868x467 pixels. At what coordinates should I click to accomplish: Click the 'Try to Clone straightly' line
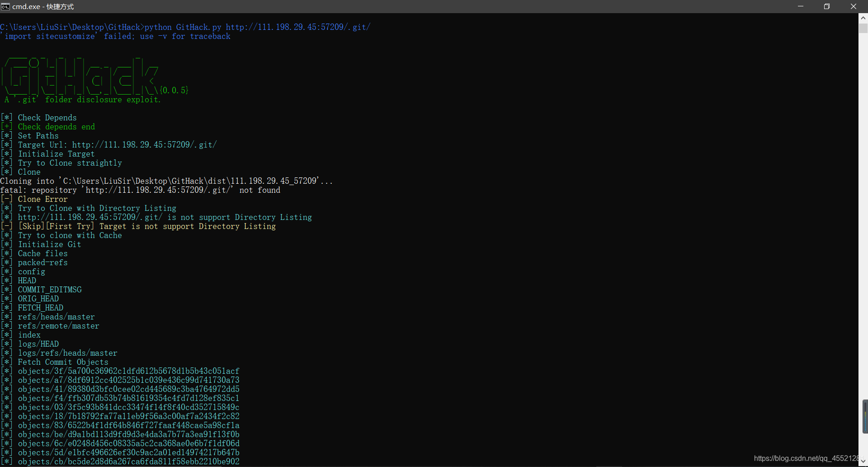[x=61, y=163]
